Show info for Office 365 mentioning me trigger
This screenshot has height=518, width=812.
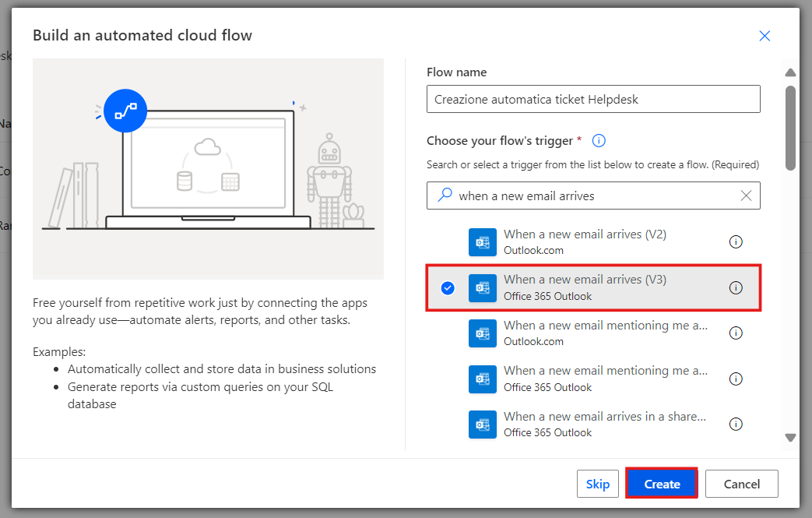tap(736, 379)
